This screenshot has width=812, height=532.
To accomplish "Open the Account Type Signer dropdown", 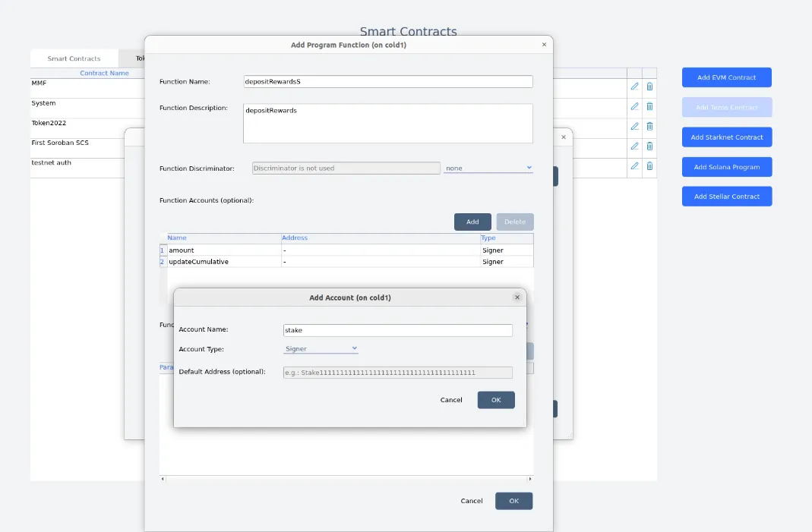I will pyautogui.click(x=321, y=349).
